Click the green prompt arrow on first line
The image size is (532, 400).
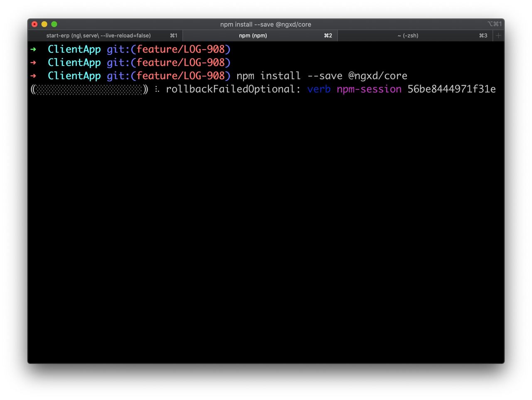[33, 49]
